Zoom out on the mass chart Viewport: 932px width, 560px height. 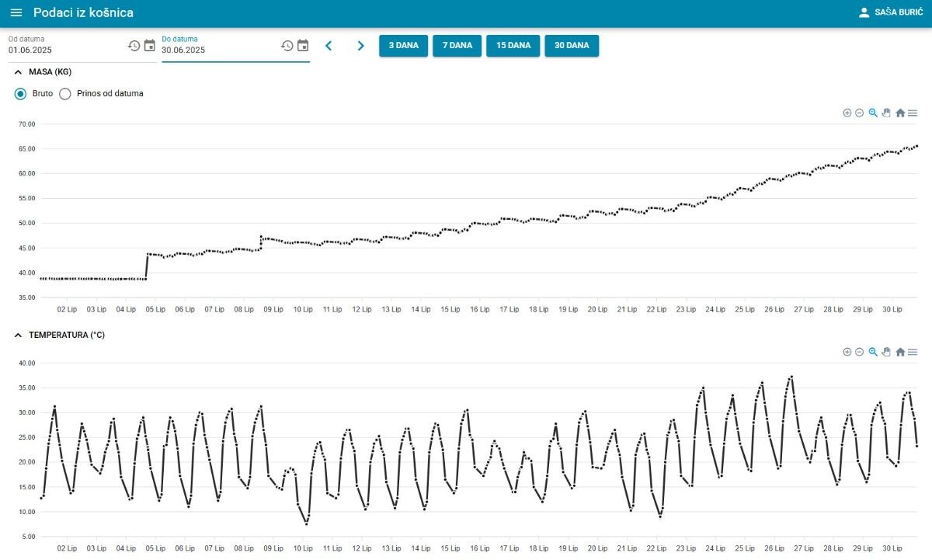tap(860, 113)
